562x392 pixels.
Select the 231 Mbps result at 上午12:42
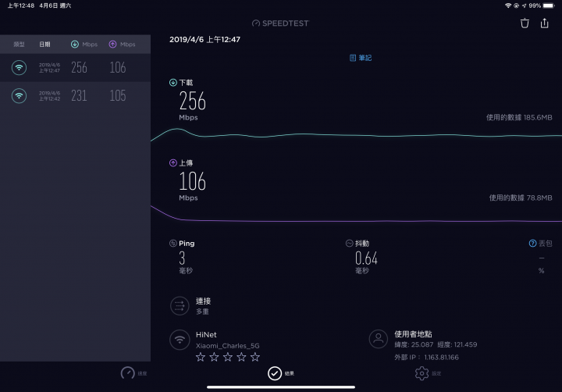tap(75, 96)
